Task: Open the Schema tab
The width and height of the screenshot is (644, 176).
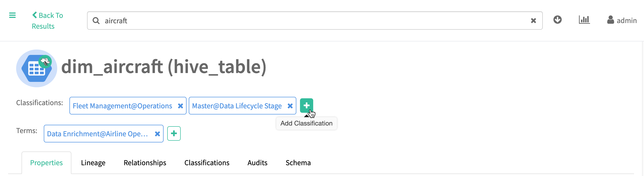Action: coord(298,163)
